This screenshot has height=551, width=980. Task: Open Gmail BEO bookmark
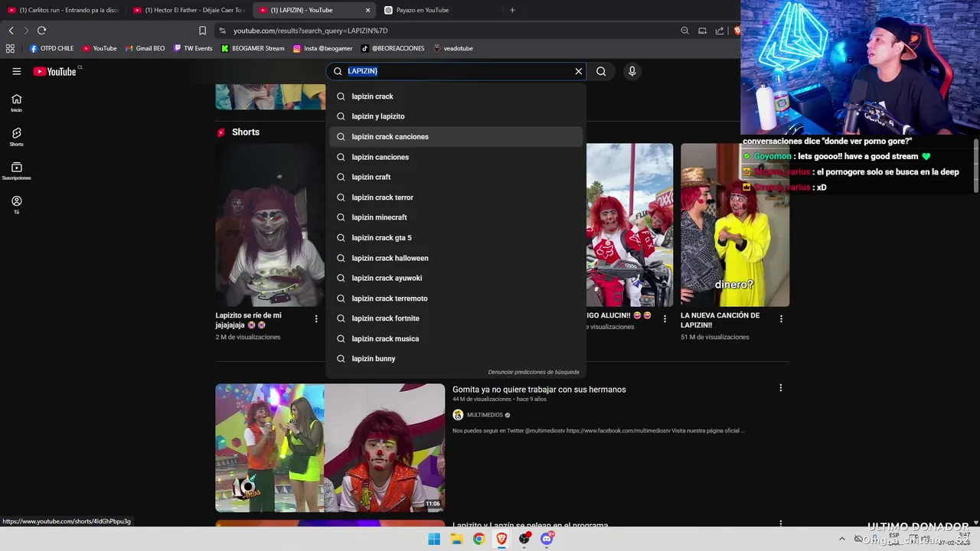[145, 48]
